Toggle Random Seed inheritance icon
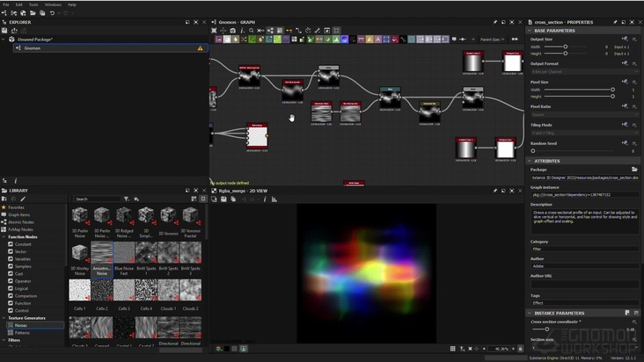This screenshot has height=362, width=644. (x=625, y=143)
